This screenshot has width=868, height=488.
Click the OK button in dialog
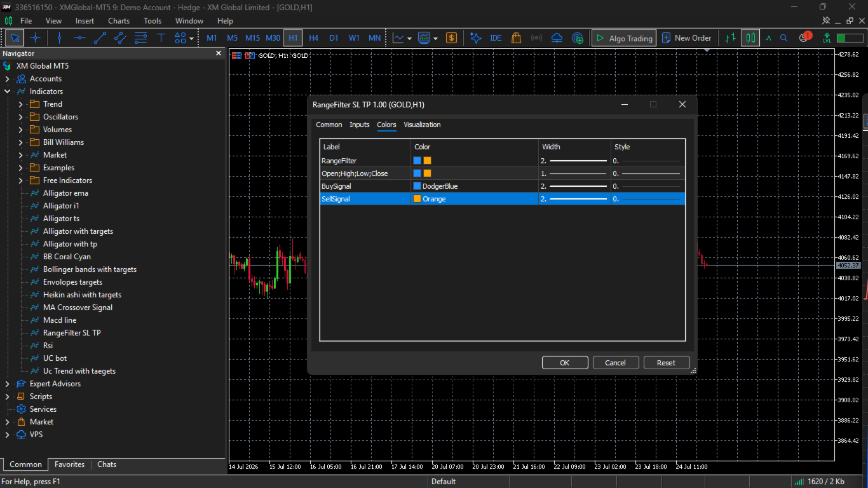tap(565, 363)
